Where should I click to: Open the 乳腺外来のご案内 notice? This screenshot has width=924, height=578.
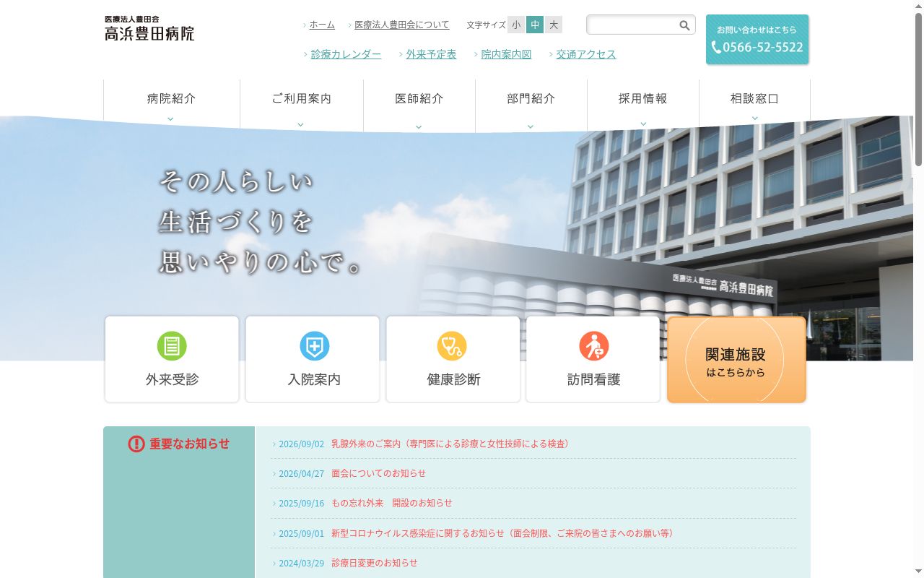451,444
